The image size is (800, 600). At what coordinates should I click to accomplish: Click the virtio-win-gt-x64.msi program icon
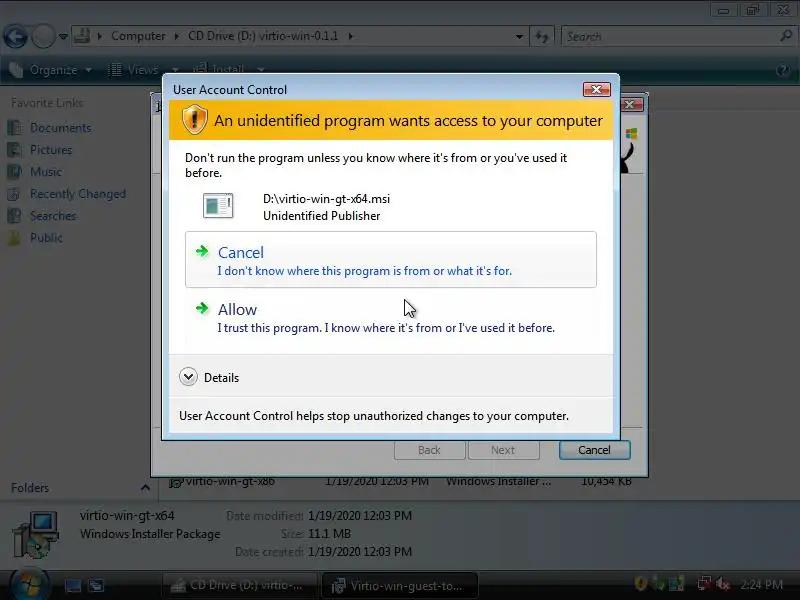[218, 206]
